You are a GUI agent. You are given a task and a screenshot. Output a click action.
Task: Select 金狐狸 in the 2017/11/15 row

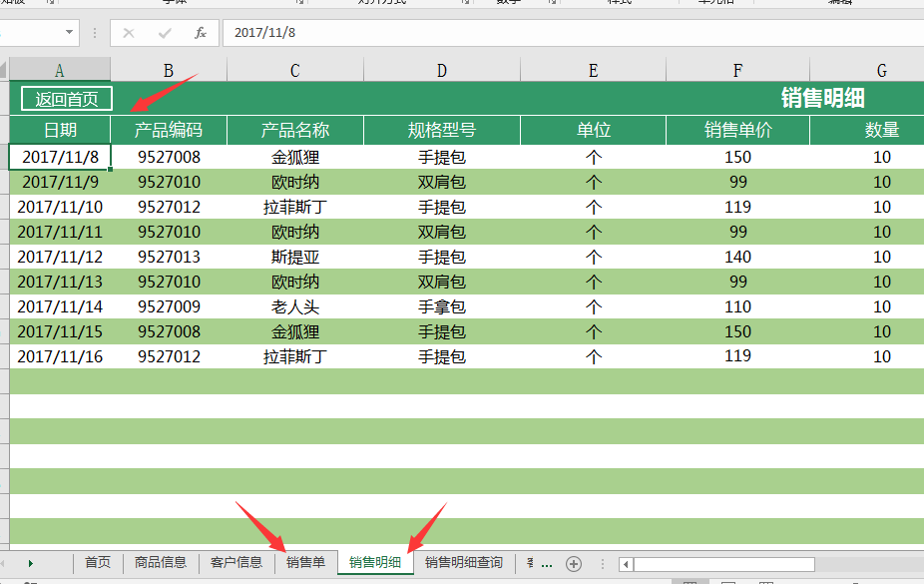tap(295, 331)
